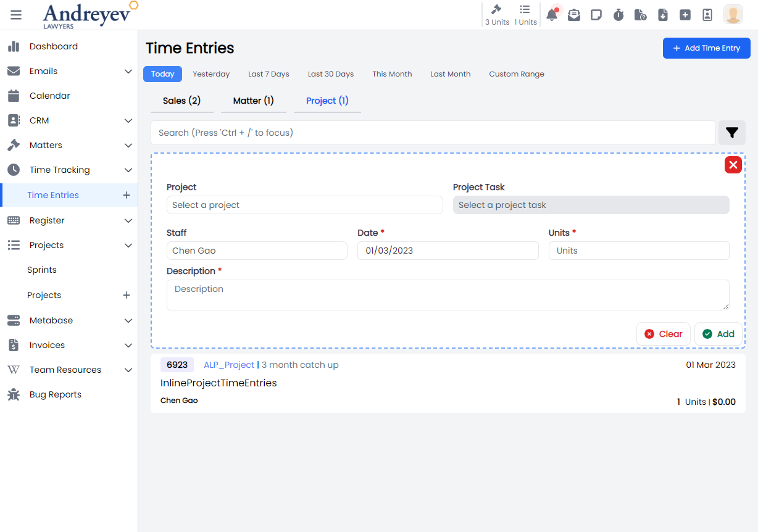Image resolution: width=758 pixels, height=532 pixels.
Task: Click into the Units input field
Action: (x=638, y=251)
